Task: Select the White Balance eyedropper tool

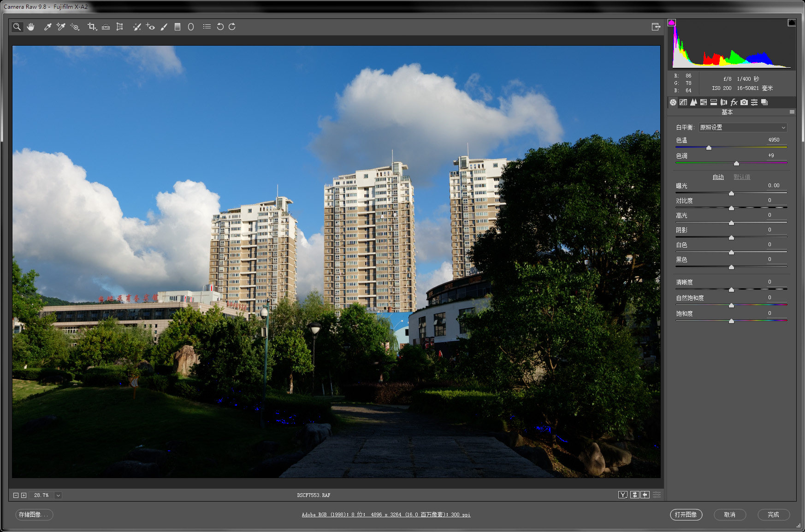Action: click(47, 27)
